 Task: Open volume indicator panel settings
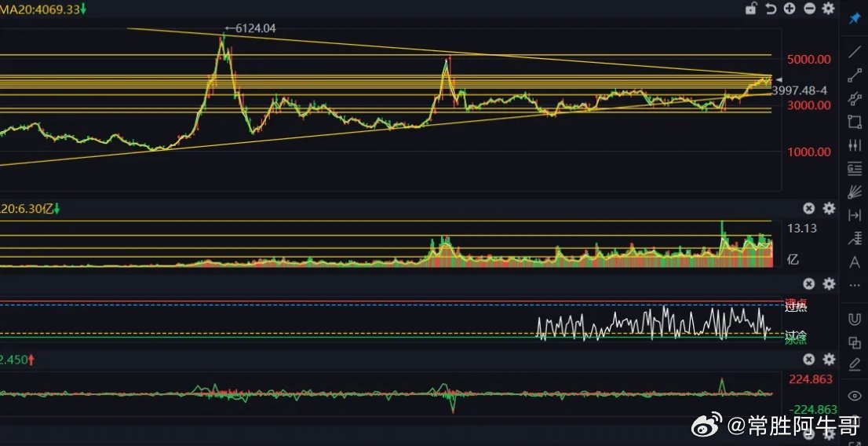[x=829, y=208]
